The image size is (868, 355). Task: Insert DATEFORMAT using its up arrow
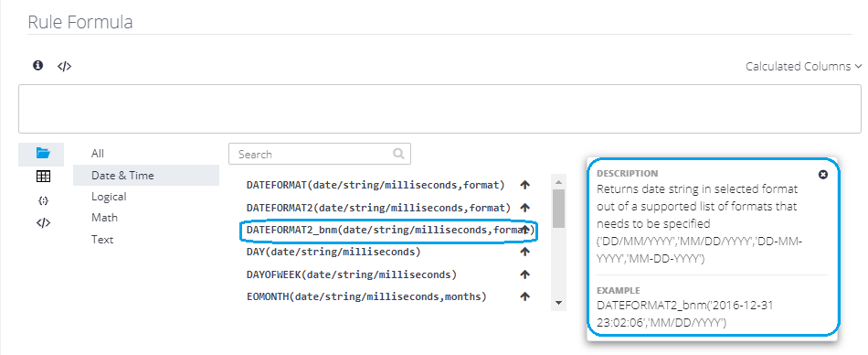coord(525,185)
